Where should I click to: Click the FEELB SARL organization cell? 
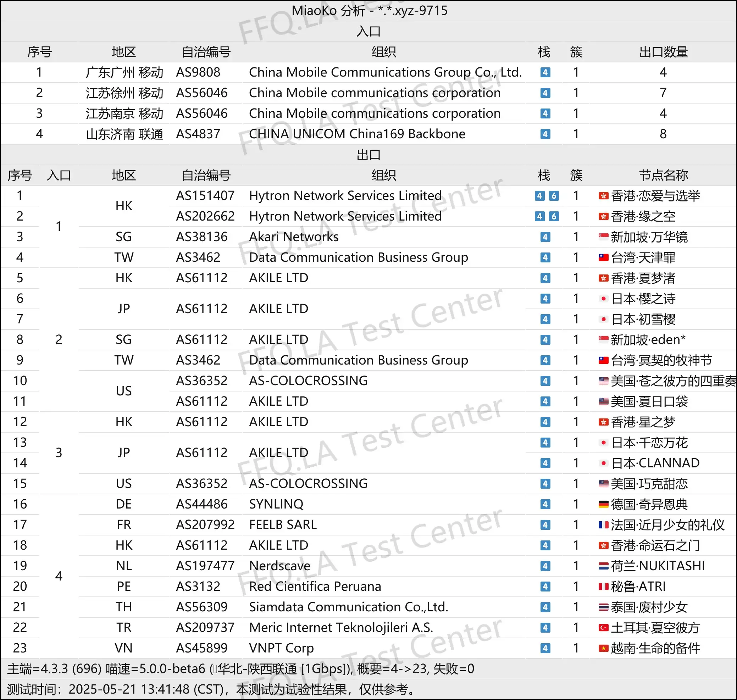tap(283, 524)
